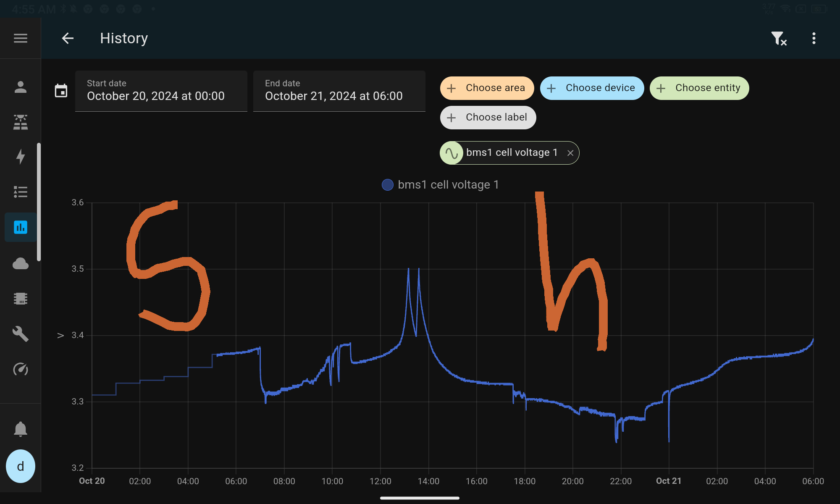This screenshot has width=840, height=504.
Task: Open the wrench developer tools icon
Action: pos(20,334)
